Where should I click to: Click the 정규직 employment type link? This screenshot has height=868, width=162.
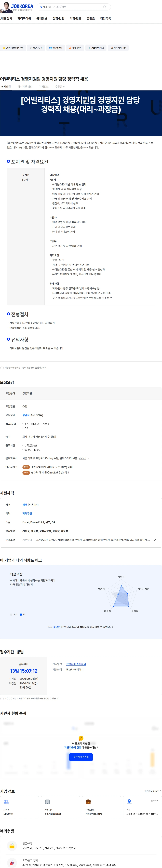point(26,415)
